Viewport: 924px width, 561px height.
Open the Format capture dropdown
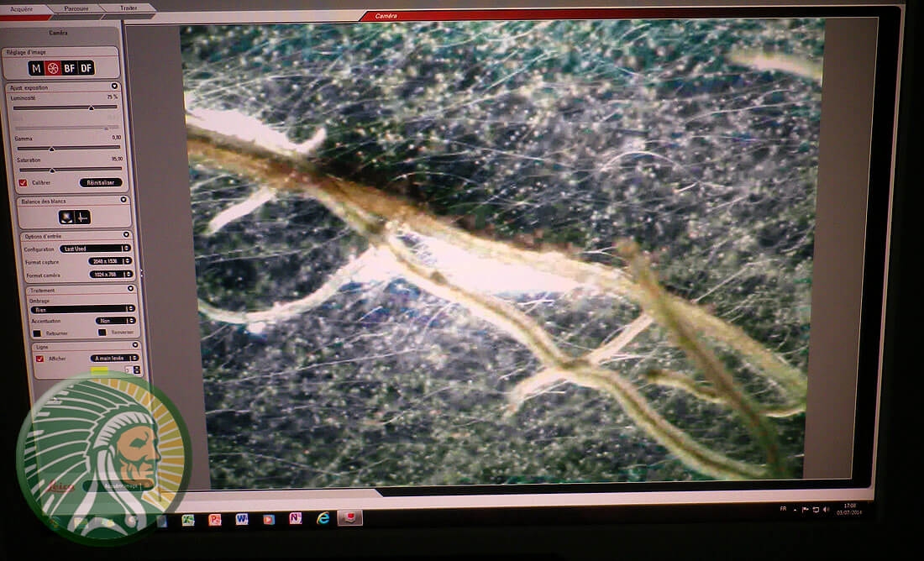click(x=109, y=261)
